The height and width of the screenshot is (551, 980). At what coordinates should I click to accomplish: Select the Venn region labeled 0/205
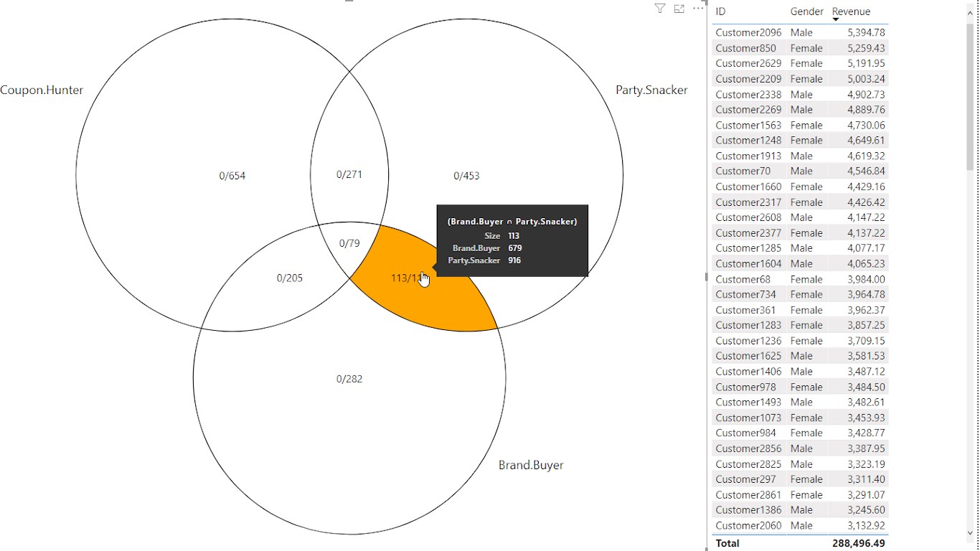pyautogui.click(x=290, y=278)
